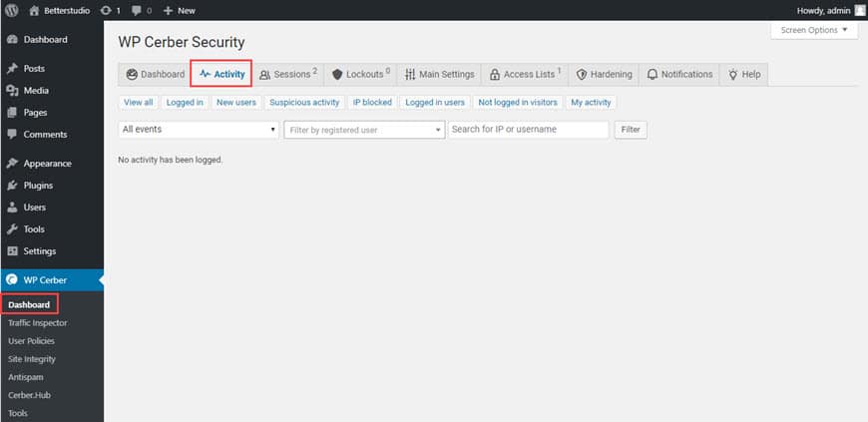Show Suspicious activity events
Image resolution: width=868 pixels, height=422 pixels.
coord(304,103)
